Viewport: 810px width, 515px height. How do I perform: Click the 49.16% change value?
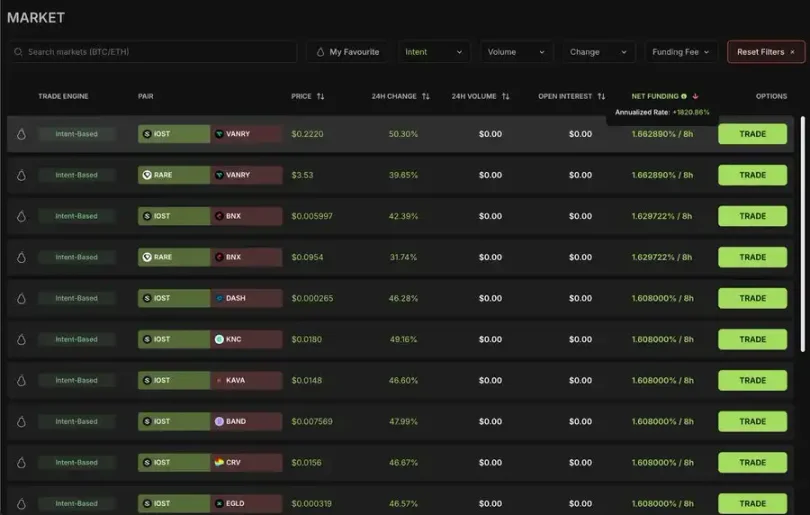[403, 339]
